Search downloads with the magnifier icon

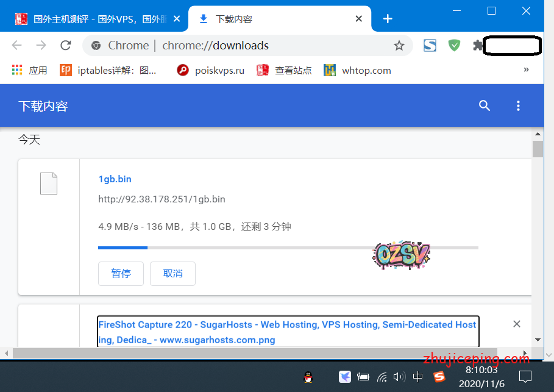coord(485,106)
